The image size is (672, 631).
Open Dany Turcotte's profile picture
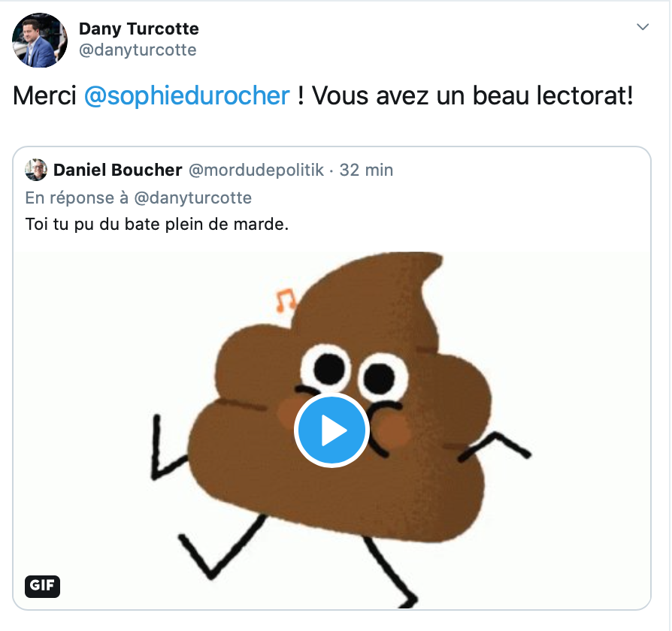click(39, 41)
